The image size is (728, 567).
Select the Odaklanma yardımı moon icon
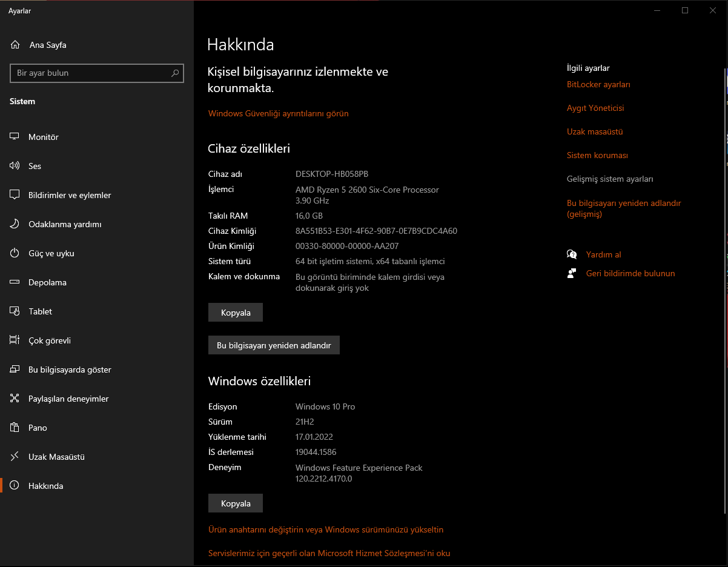click(15, 224)
